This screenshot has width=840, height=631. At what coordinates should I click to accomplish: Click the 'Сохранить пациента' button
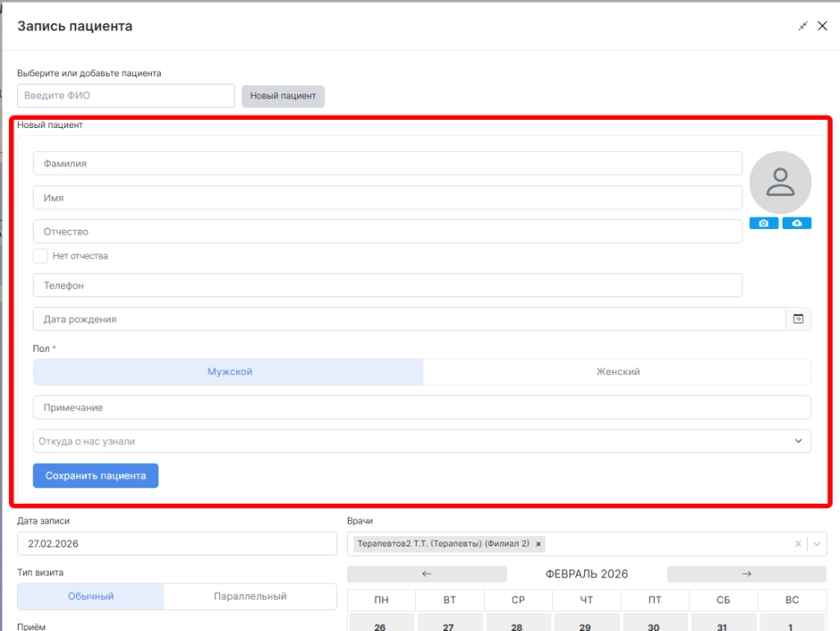tap(96, 476)
